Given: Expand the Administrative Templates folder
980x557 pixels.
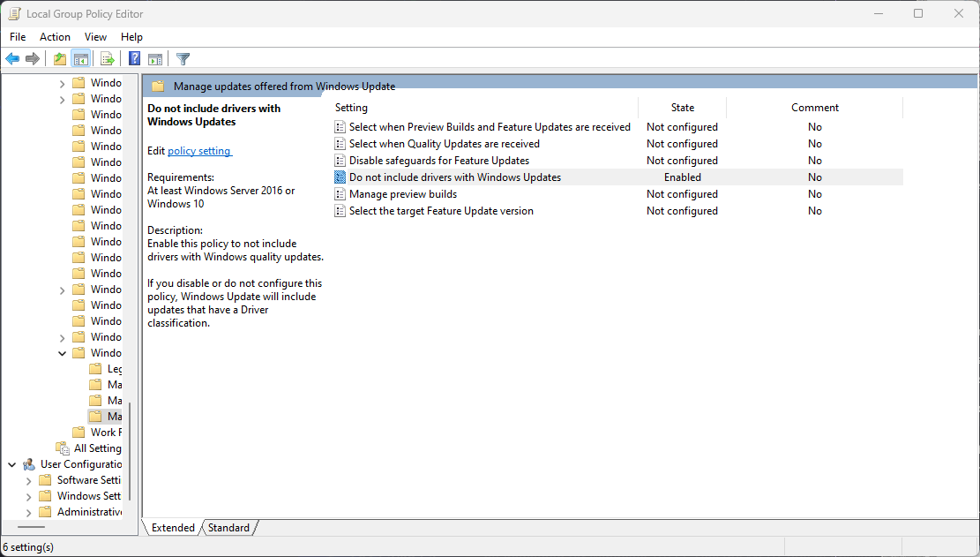Looking at the screenshot, I should [x=29, y=512].
